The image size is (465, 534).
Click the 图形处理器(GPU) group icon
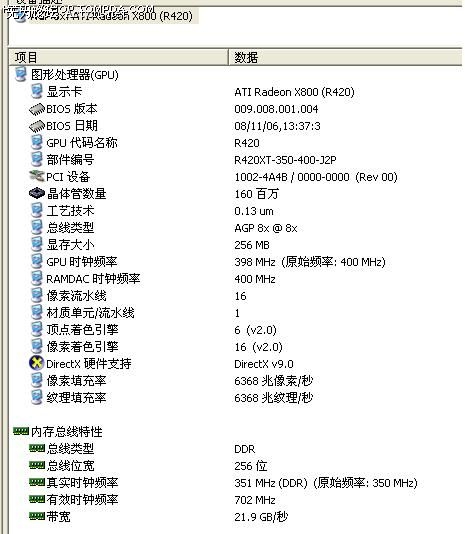coord(20,74)
